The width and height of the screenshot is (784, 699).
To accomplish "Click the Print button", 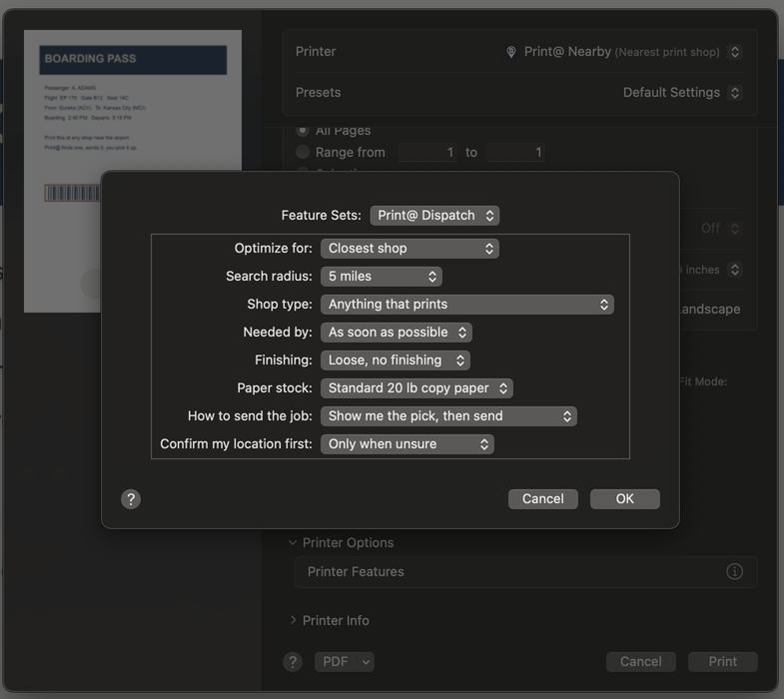I will [722, 662].
